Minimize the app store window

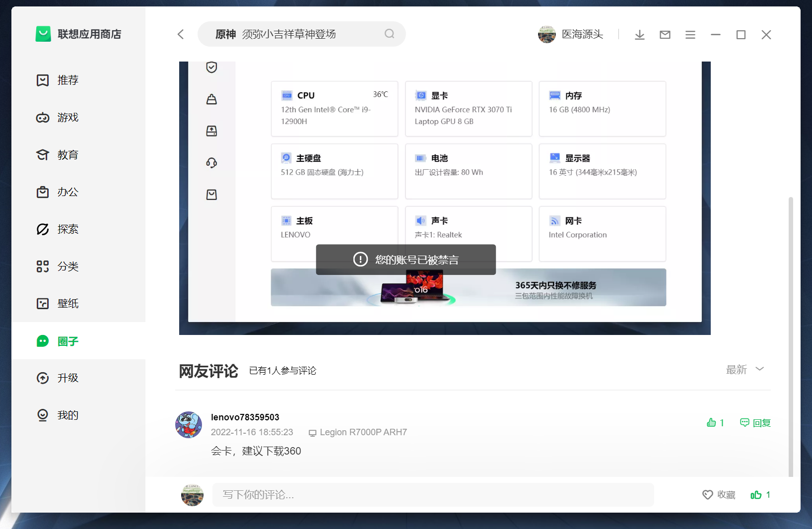(x=716, y=35)
